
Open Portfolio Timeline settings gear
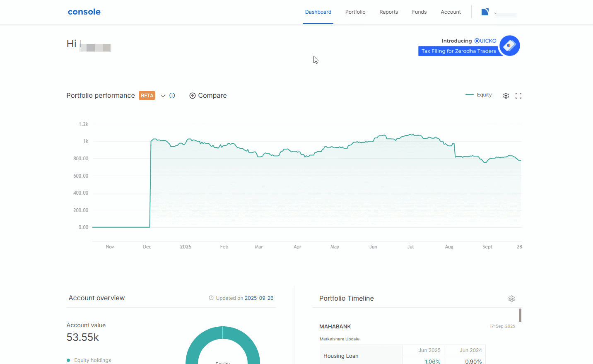(x=511, y=299)
